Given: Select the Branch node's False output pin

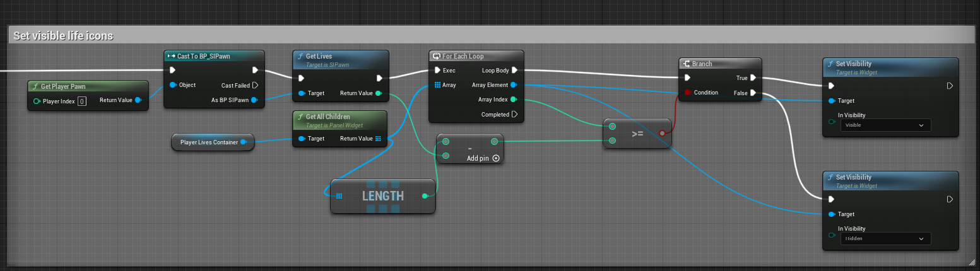Looking at the screenshot, I should pos(753,93).
